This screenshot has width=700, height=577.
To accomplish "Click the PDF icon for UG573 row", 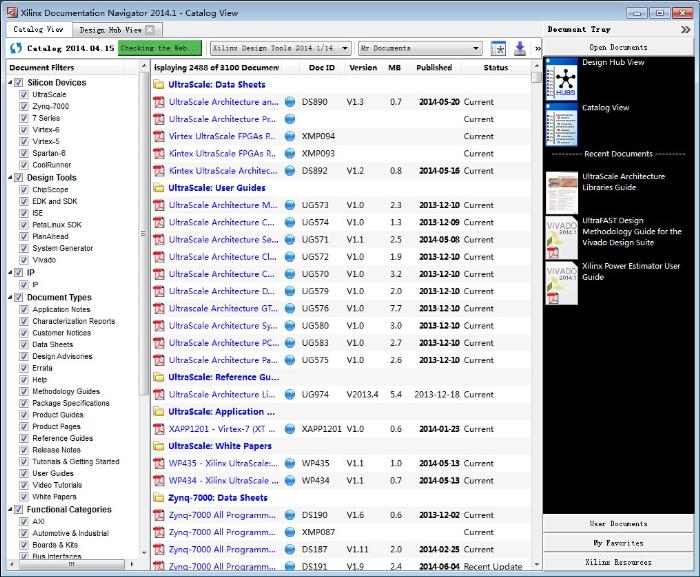I will click(x=158, y=205).
